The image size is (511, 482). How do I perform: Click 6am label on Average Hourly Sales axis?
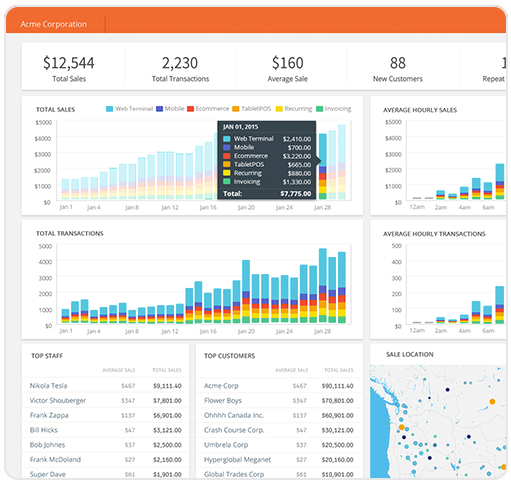tap(488, 207)
